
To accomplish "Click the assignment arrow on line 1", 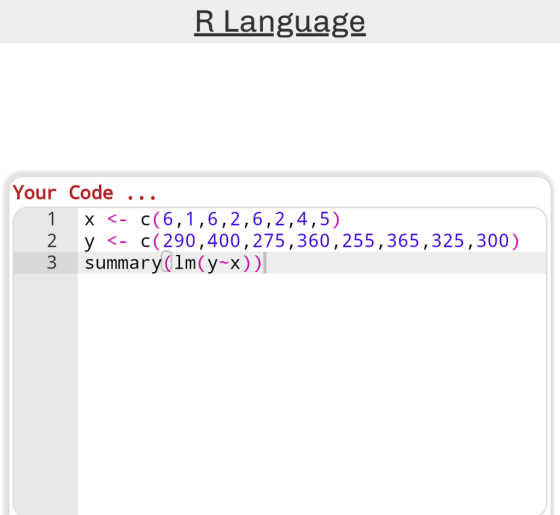I will [x=117, y=219].
